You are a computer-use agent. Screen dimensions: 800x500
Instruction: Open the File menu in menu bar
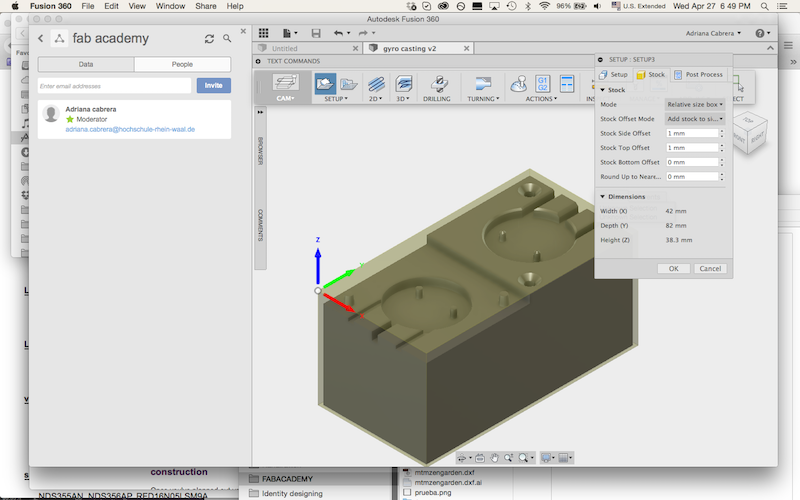click(x=88, y=6)
